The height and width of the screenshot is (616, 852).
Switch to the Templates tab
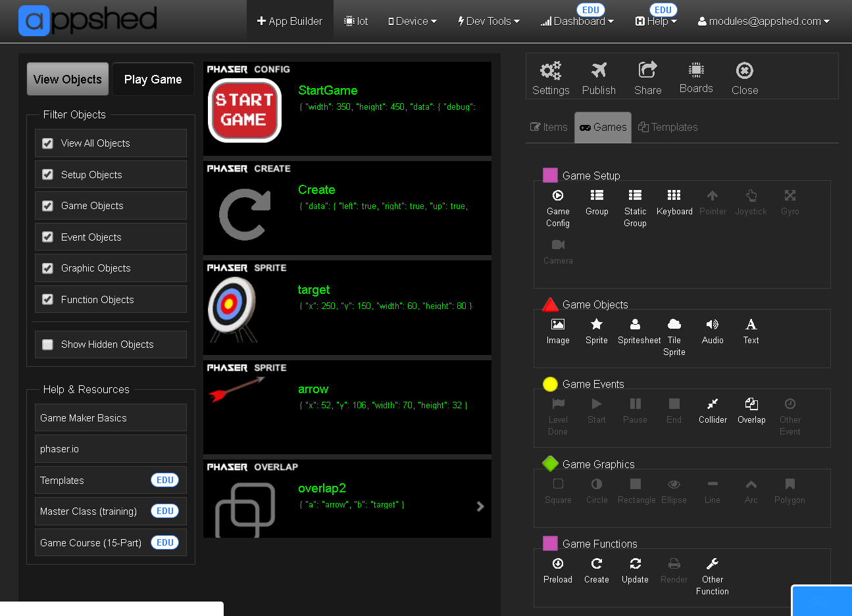668,127
